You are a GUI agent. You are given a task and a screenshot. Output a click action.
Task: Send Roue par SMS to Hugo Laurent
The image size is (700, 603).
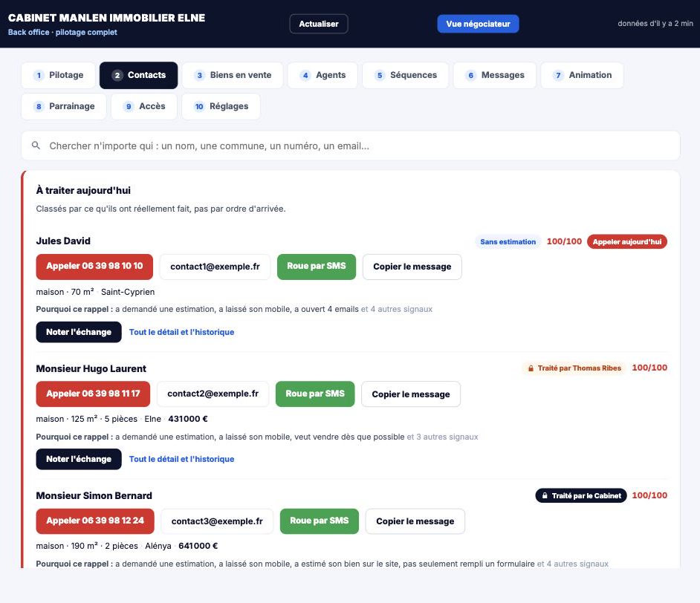pos(315,394)
